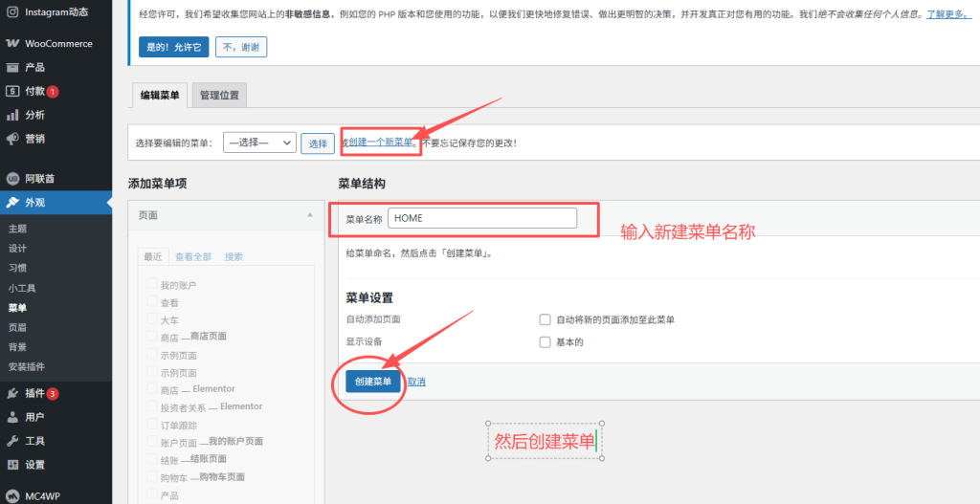Check the 投资者关系 — Elementor checkbox
Screen dimensions: 980x504
(x=152, y=405)
